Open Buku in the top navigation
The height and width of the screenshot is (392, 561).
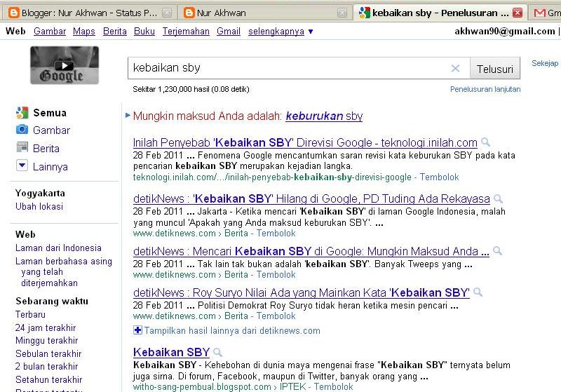click(x=144, y=32)
